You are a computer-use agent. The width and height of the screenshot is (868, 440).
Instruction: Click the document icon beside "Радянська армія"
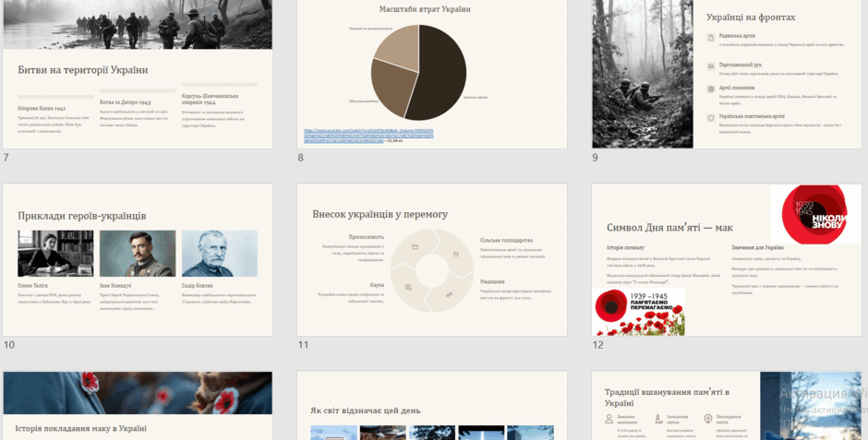coord(711,38)
